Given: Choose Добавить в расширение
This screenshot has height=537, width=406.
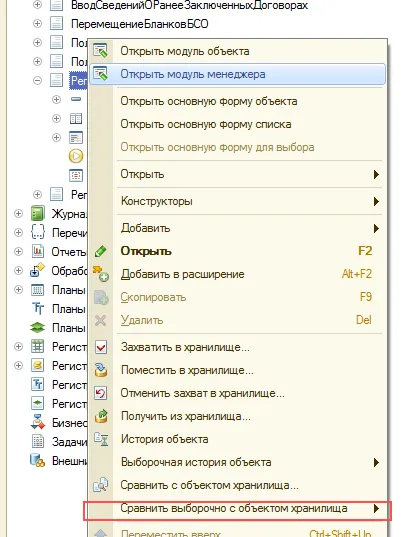Looking at the screenshot, I should [x=237, y=274].
